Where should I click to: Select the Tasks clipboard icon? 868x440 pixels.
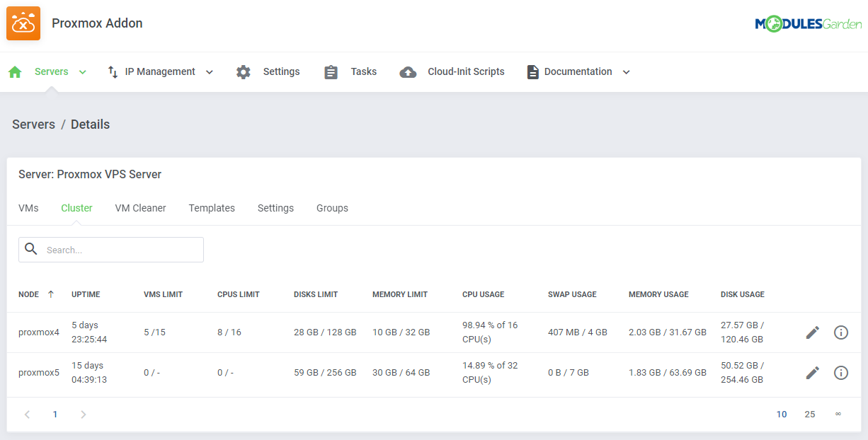coord(331,71)
